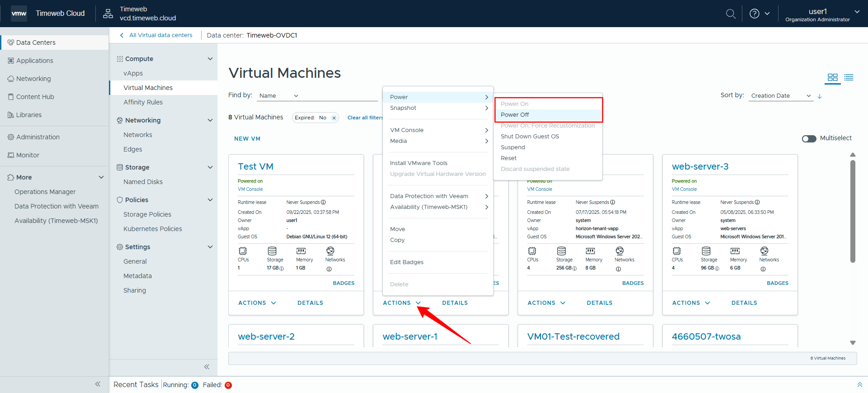
Task: Open the user1 account dropdown
Action: click(822, 15)
